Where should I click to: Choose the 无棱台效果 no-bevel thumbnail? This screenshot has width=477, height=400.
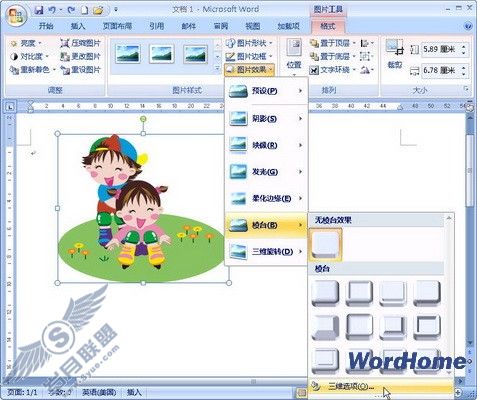(x=326, y=244)
